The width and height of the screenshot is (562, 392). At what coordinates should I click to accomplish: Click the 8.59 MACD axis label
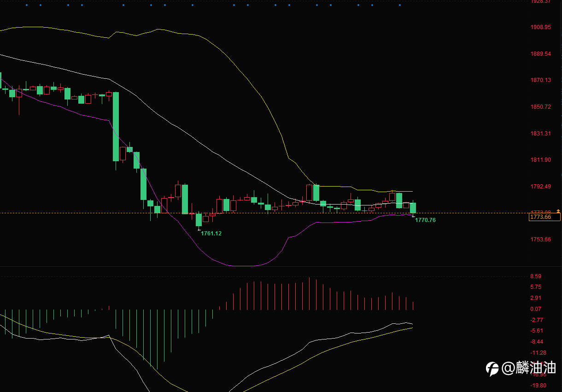[536, 276]
